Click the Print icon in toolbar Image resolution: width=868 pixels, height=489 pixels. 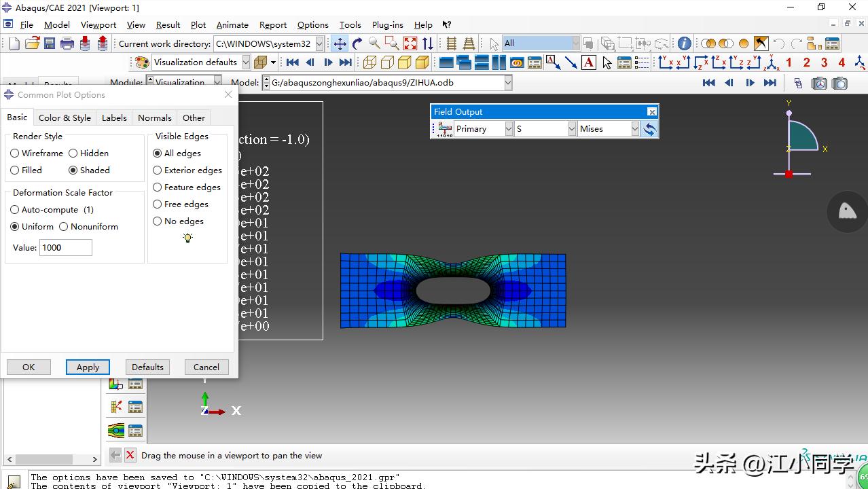(x=67, y=43)
